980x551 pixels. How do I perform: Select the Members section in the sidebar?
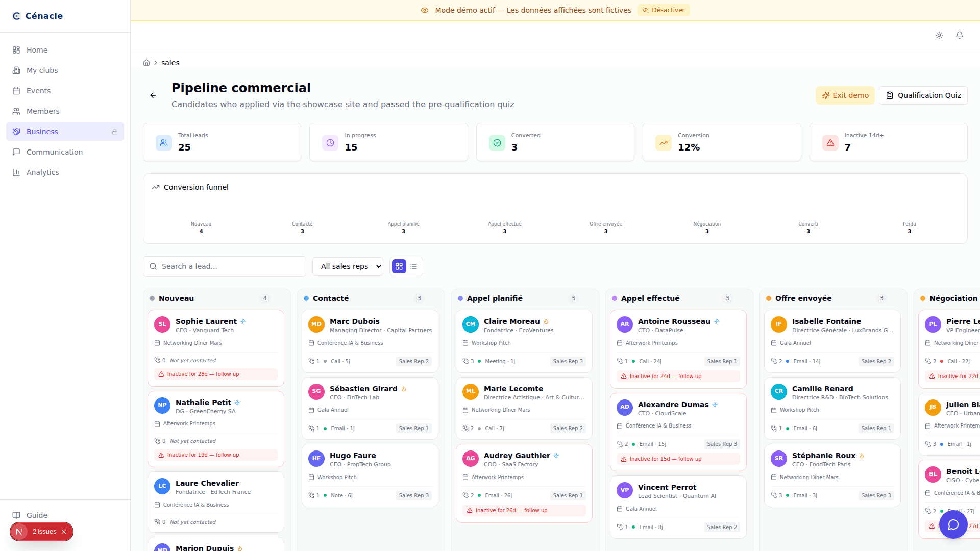(42, 111)
